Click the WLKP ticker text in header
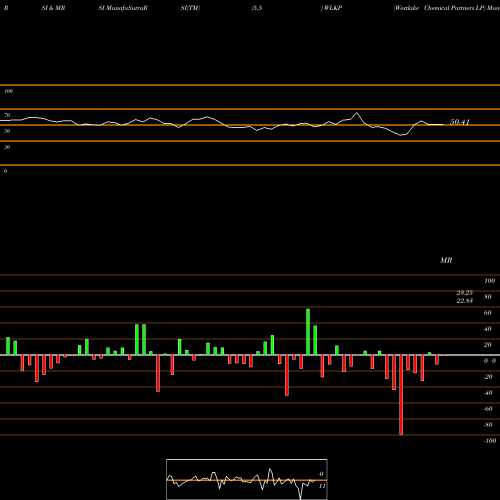The image size is (500, 500). pyautogui.click(x=333, y=8)
